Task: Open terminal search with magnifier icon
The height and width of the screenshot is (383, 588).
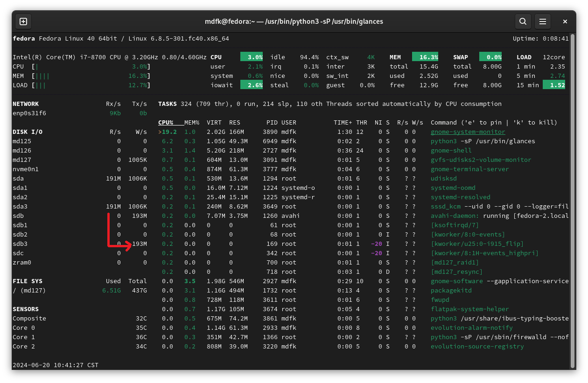Action: point(523,21)
